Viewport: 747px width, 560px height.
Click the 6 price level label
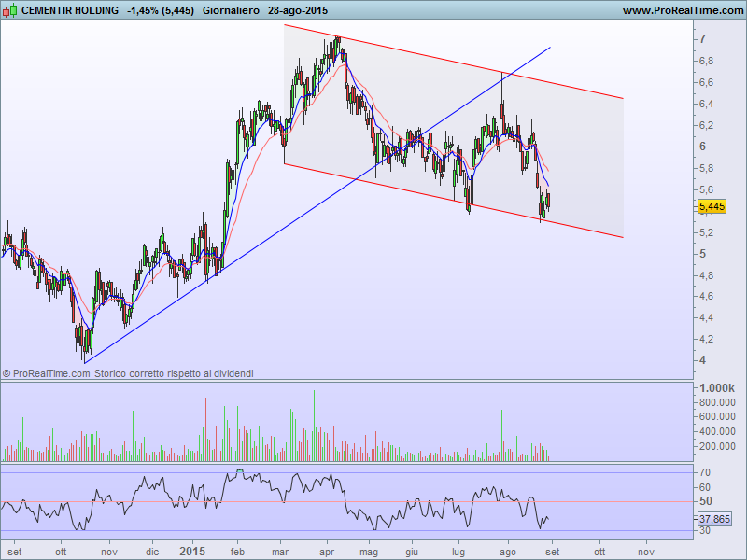[x=703, y=147]
